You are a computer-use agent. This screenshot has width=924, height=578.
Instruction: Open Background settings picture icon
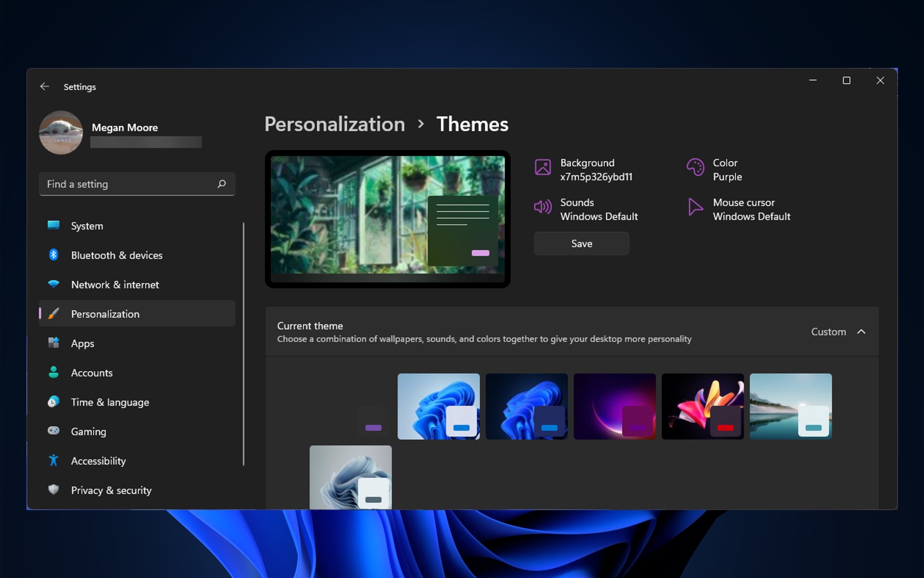coord(543,167)
